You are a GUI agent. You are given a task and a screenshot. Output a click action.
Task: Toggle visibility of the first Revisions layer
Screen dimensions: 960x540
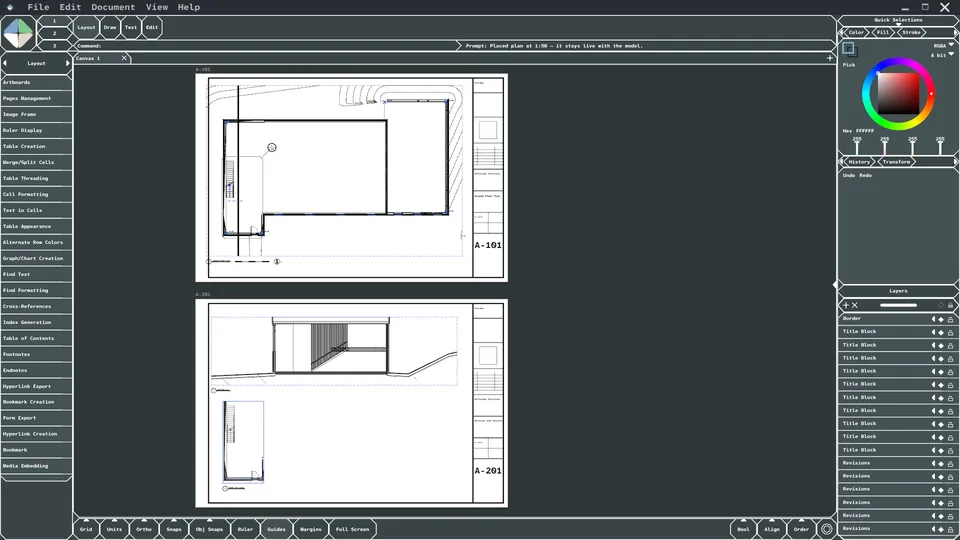tap(941, 463)
